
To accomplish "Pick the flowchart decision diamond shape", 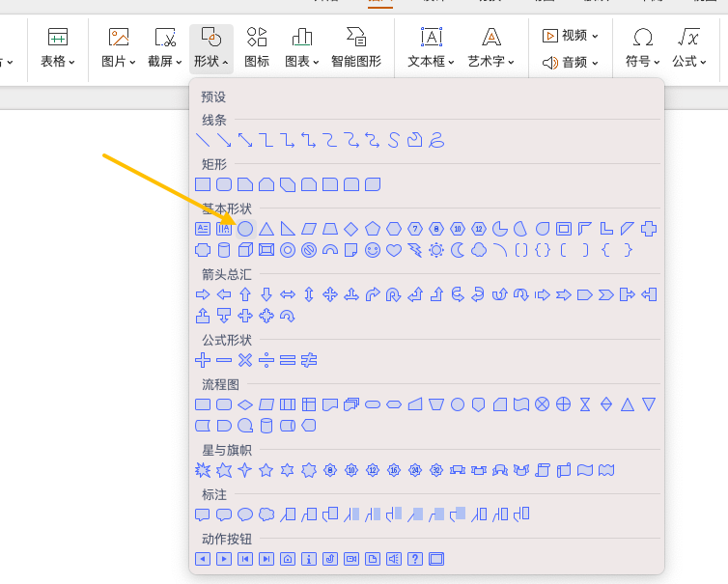I will 245,404.
